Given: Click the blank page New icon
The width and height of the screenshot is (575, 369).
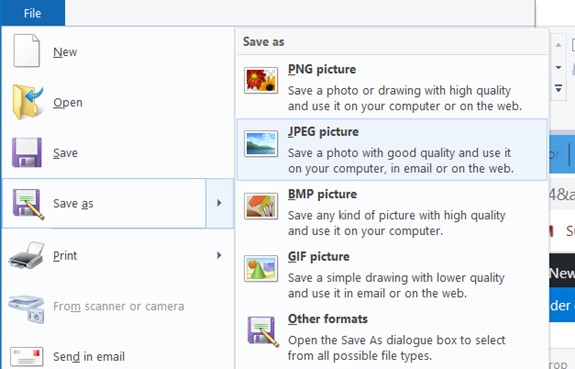Looking at the screenshot, I should tap(27, 51).
